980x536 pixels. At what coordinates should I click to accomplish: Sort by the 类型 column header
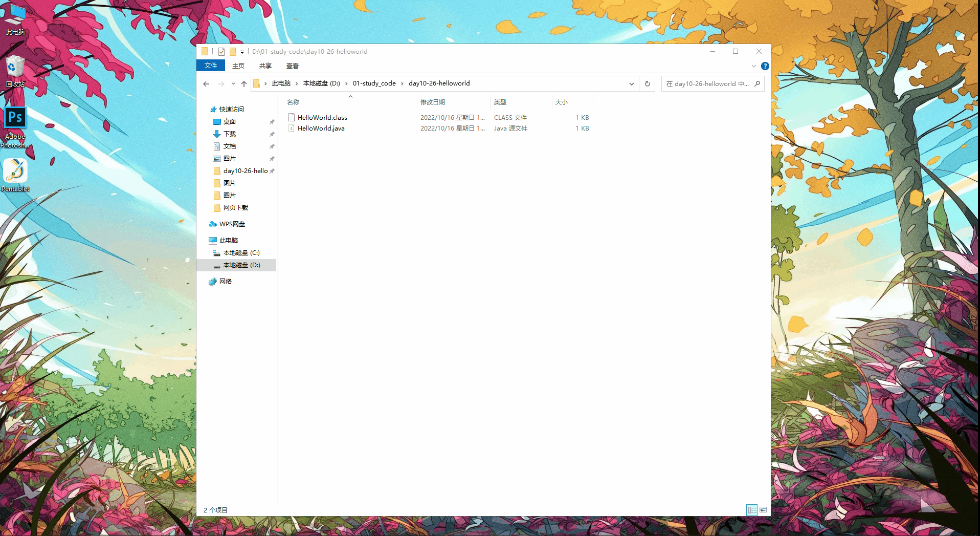click(x=521, y=102)
